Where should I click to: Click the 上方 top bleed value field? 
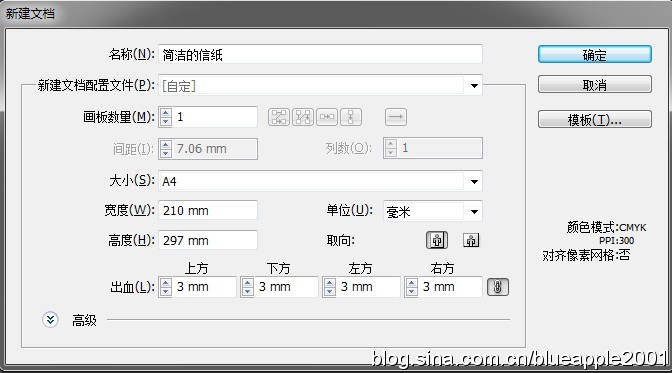point(204,287)
